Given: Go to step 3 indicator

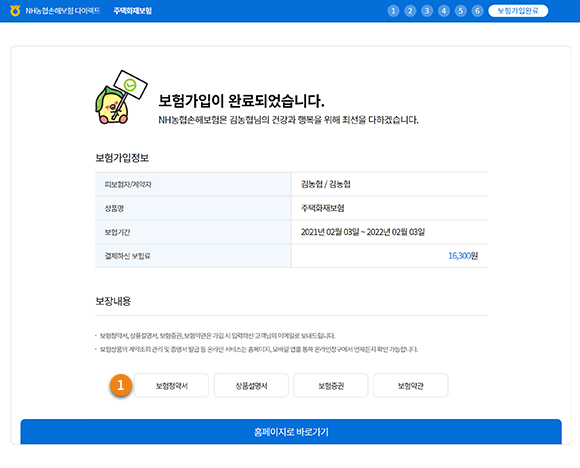Looking at the screenshot, I should [x=427, y=11].
